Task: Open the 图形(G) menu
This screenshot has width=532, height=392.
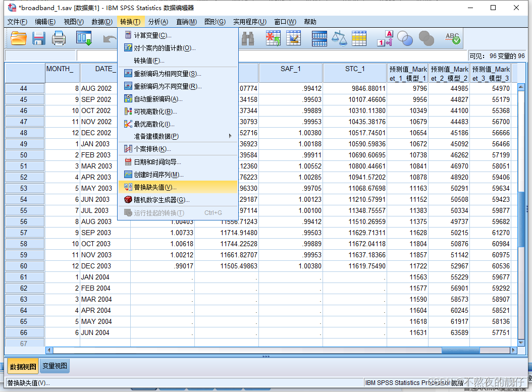Action: pos(215,22)
